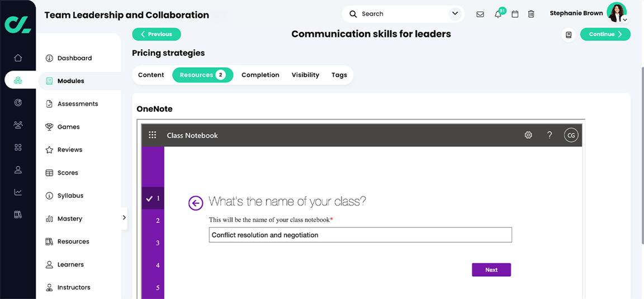
Task: Click the class notebook name field
Action: (x=360, y=235)
